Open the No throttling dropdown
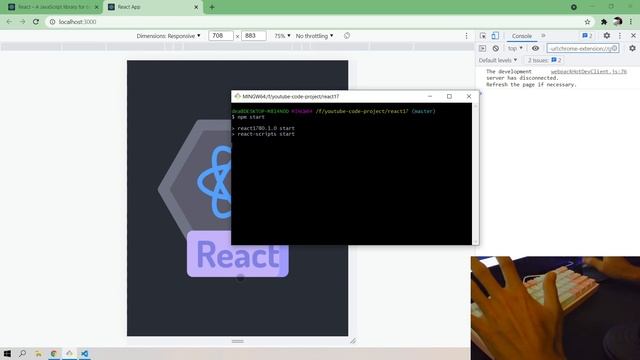This screenshot has width=640, height=360. [x=314, y=36]
